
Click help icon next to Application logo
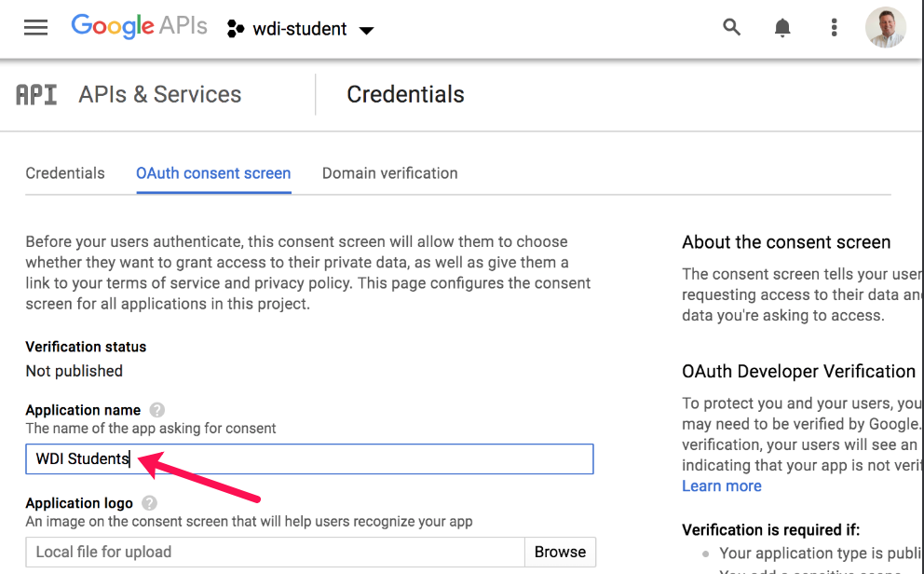coord(149,503)
